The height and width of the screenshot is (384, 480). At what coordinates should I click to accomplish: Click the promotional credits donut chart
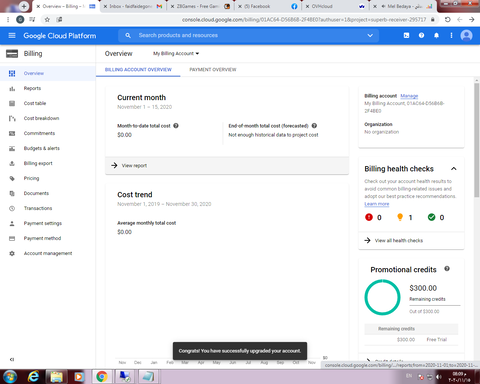(382, 297)
